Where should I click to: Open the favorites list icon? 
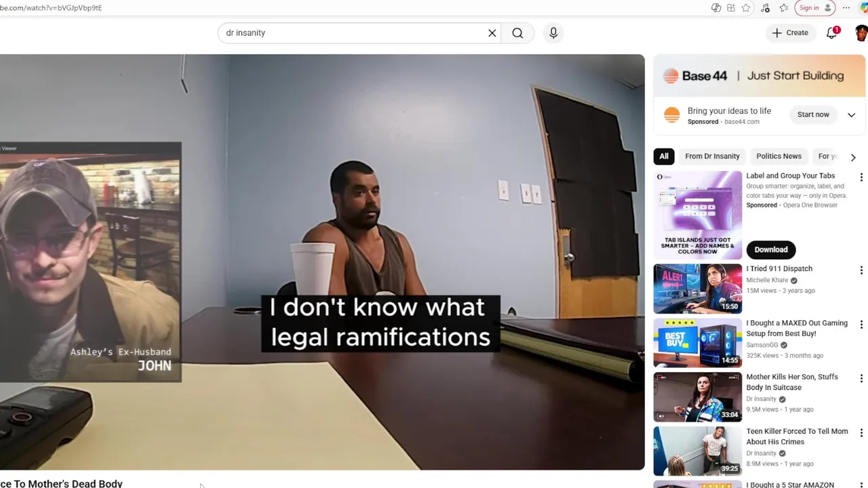click(784, 8)
